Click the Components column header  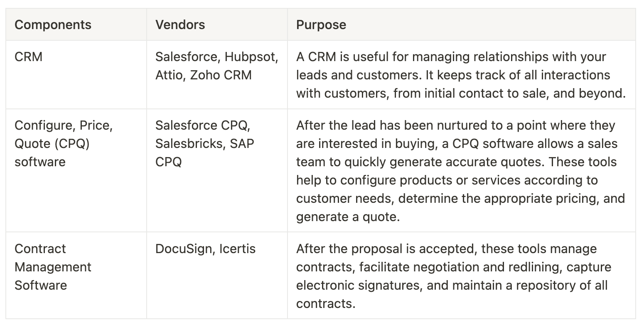[53, 25]
